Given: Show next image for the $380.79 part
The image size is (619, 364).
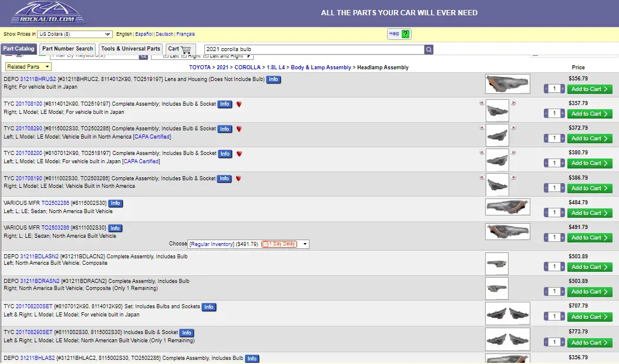Looking at the screenshot, I should coord(513,153).
